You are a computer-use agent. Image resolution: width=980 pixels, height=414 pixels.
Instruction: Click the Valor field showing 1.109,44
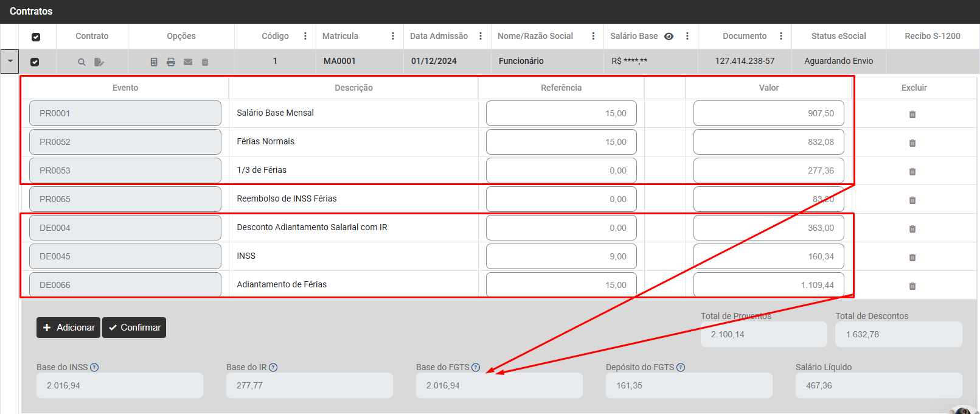[769, 285]
